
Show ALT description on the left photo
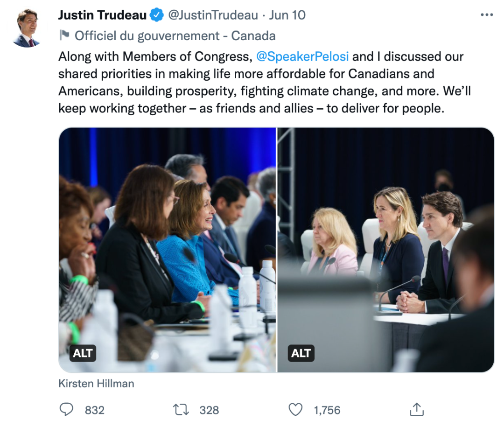[83, 353]
